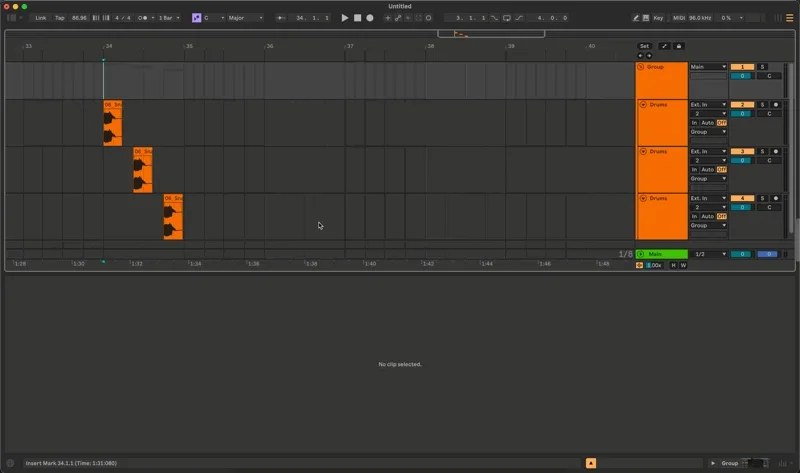Collapse the third Drums track arrow

(x=643, y=198)
